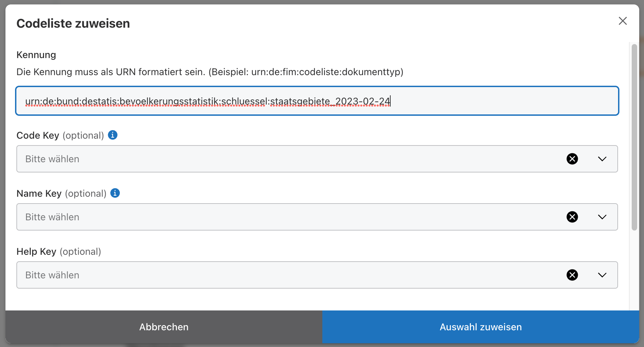The height and width of the screenshot is (347, 644).
Task: Click the Codeliste zuweisen dialog title
Action: coord(73,24)
